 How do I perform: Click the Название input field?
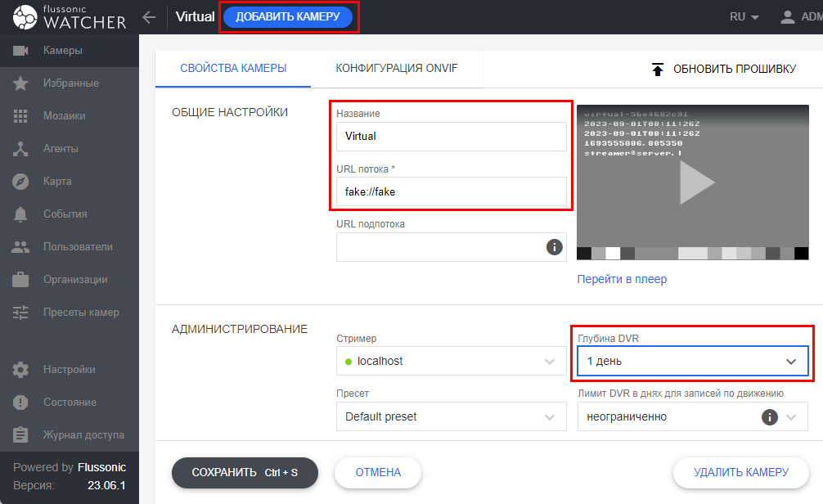click(451, 137)
